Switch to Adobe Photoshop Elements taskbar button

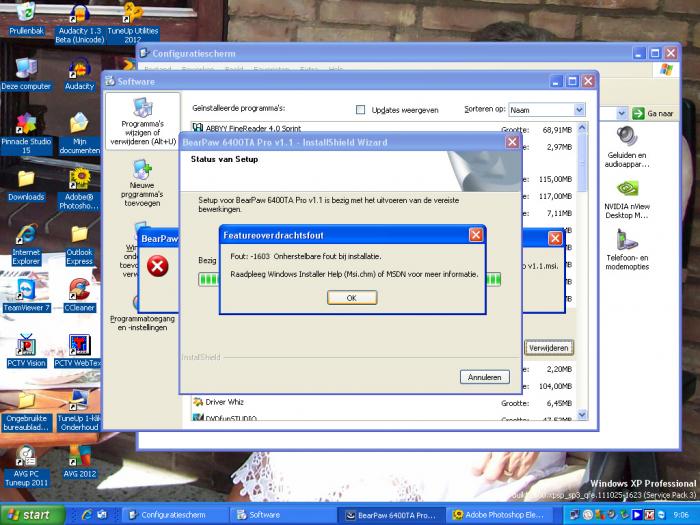[499, 515]
